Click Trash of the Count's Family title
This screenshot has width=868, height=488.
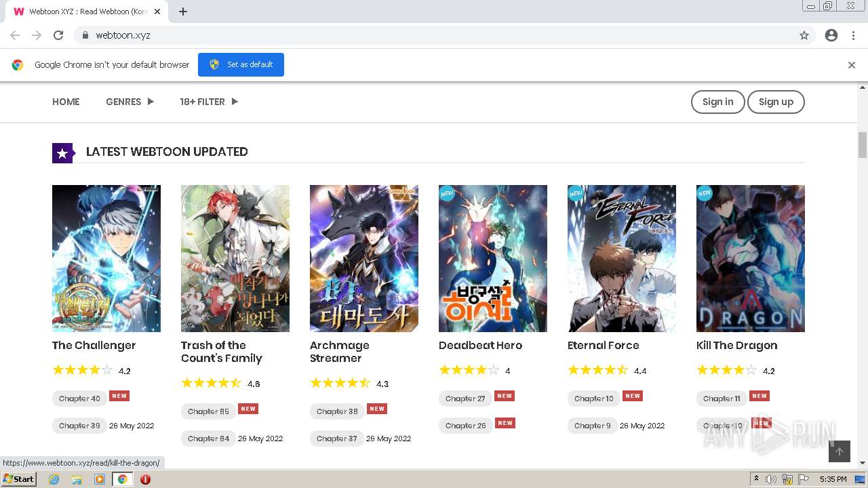coord(221,352)
